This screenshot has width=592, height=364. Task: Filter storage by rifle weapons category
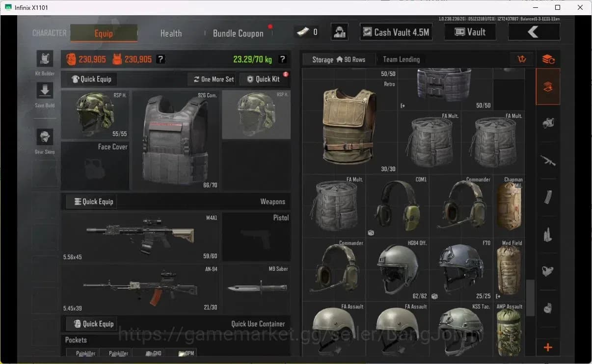[x=548, y=160]
